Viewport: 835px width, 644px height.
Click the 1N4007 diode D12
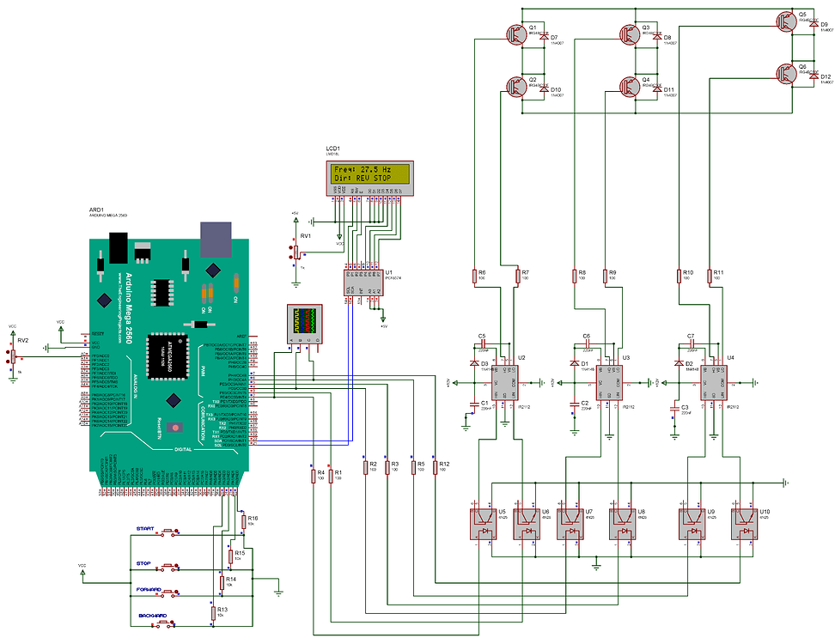click(813, 75)
